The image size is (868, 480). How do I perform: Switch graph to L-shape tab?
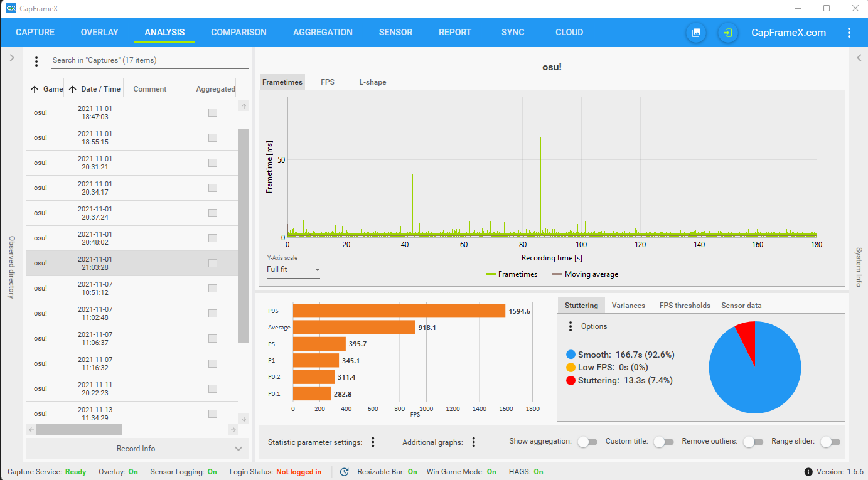tap(373, 82)
